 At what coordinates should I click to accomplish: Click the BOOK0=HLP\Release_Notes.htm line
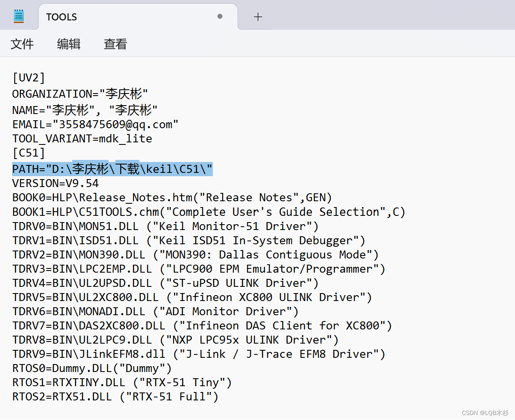click(x=172, y=197)
